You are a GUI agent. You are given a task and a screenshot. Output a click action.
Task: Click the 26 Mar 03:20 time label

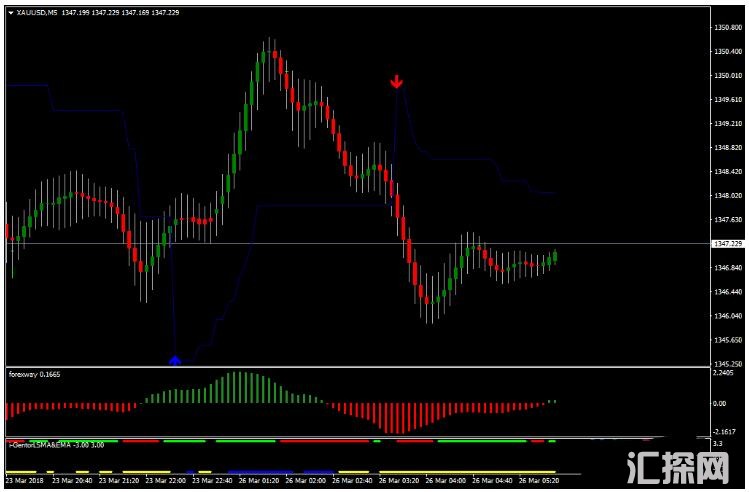[399, 481]
